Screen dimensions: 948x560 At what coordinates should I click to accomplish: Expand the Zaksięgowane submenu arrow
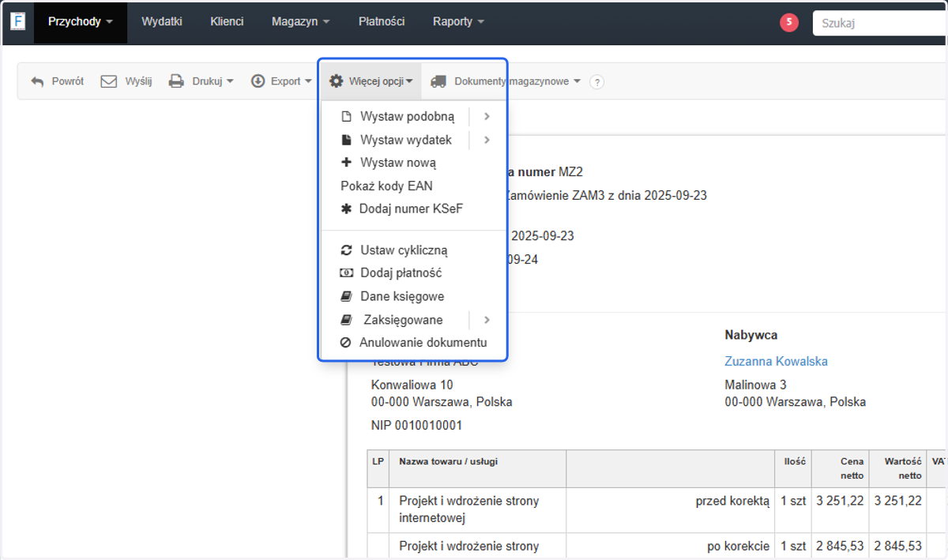(x=487, y=320)
